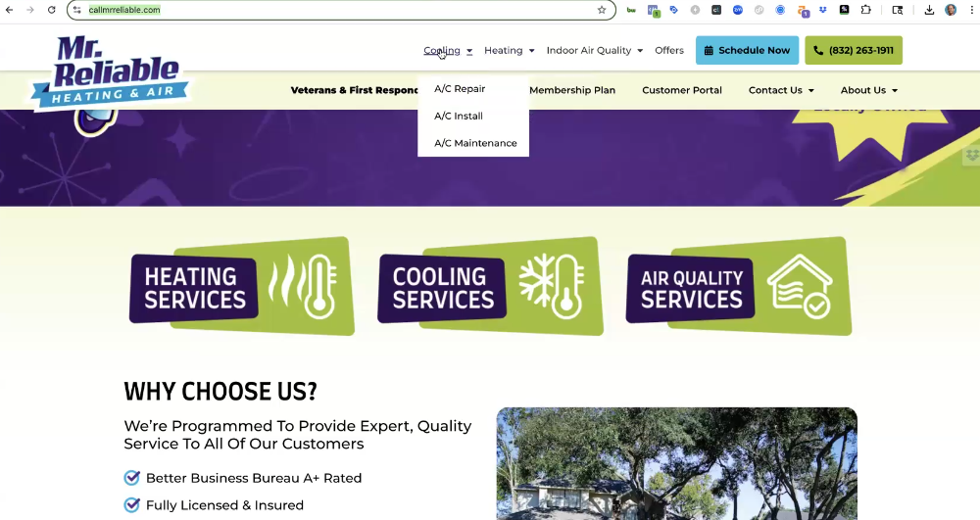The width and height of the screenshot is (980, 520).
Task: Click the Dropbox extension icon
Action: point(823,10)
